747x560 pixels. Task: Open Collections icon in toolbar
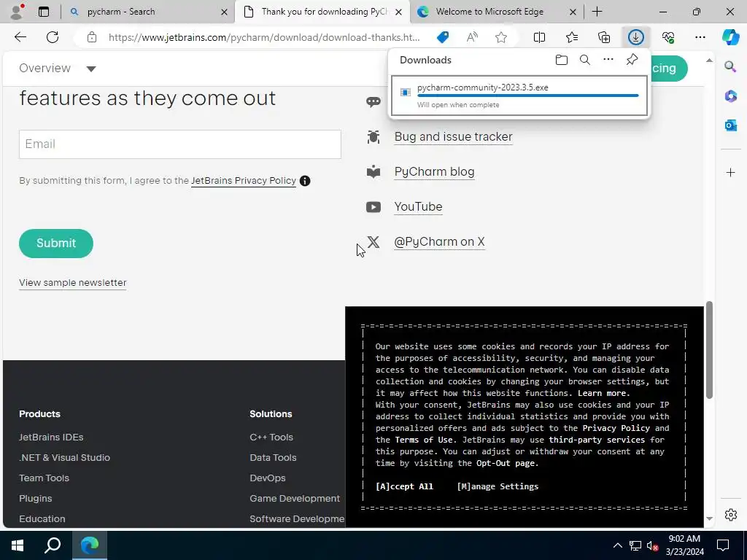point(603,37)
